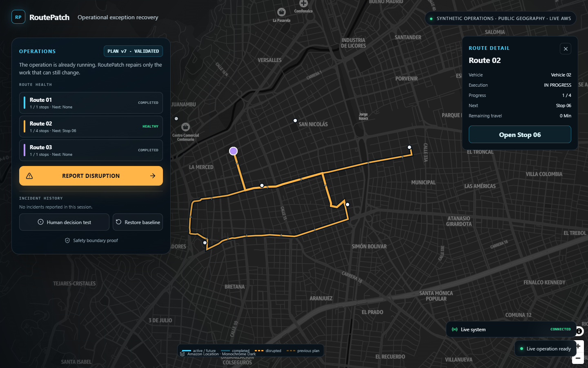Open Stop 06 from Route Detail
The width and height of the screenshot is (588, 368).
[520, 135]
